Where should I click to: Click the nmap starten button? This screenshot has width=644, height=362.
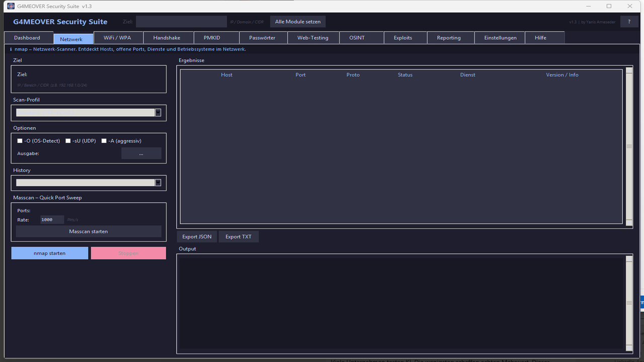(x=50, y=253)
